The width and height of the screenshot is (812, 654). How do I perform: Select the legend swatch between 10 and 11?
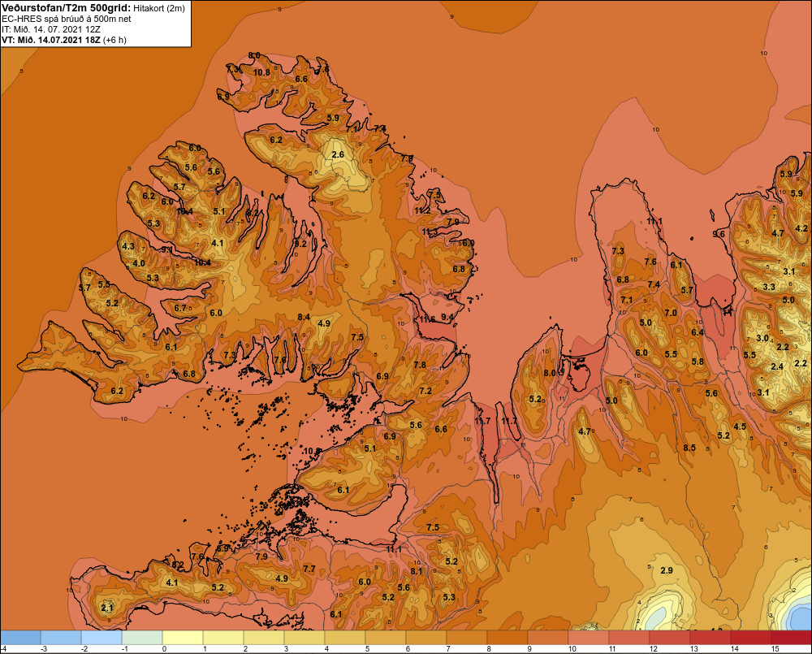coord(589,638)
